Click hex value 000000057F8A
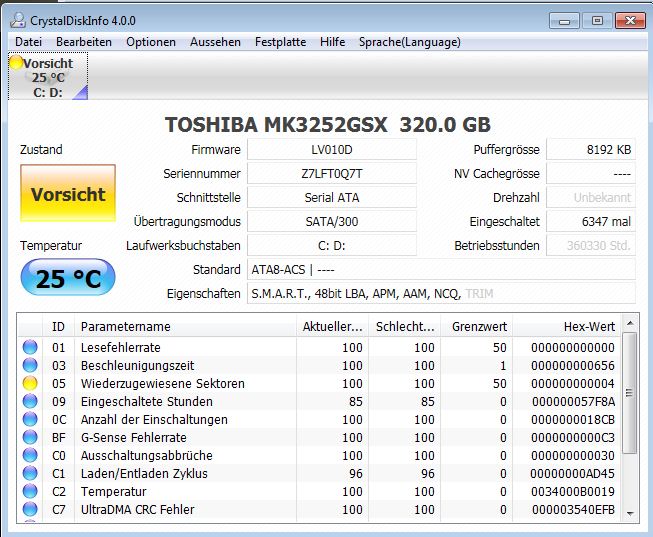The image size is (653, 537). (x=573, y=401)
